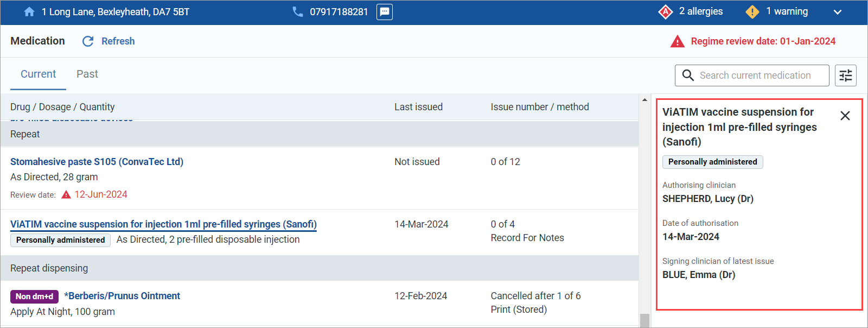Open the *Berberis/Prunus Ointment link

(x=122, y=296)
